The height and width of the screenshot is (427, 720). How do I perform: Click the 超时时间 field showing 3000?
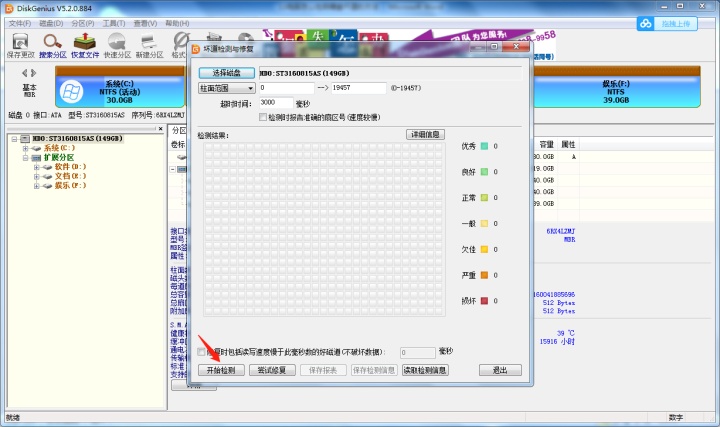pyautogui.click(x=276, y=103)
